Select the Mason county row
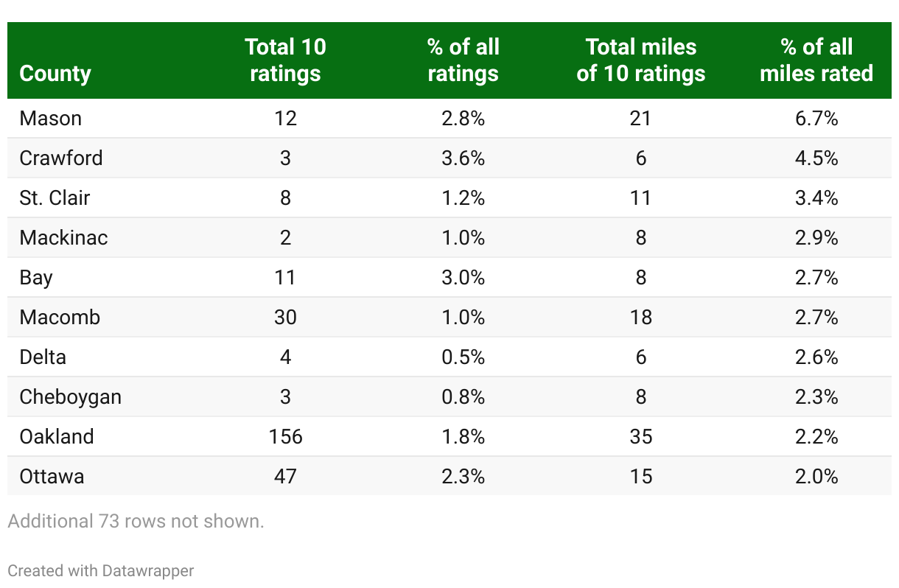Image resolution: width=899 pixels, height=588 pixels. 51,118
